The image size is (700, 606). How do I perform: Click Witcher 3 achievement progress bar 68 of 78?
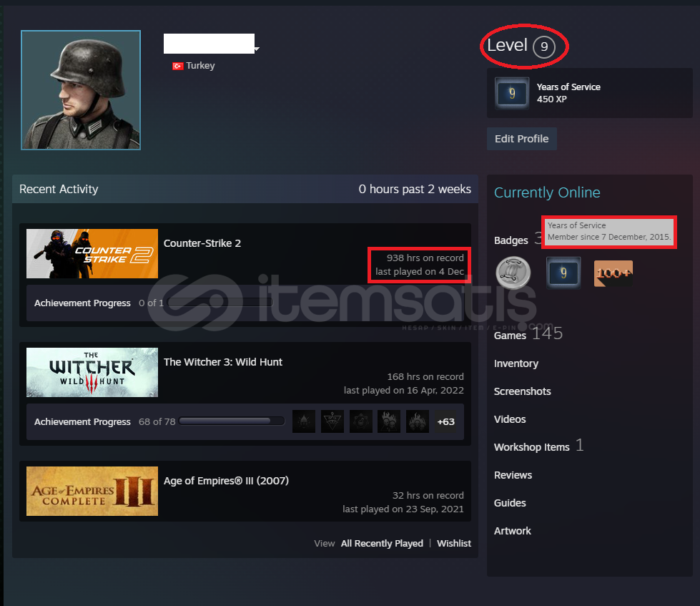[232, 421]
